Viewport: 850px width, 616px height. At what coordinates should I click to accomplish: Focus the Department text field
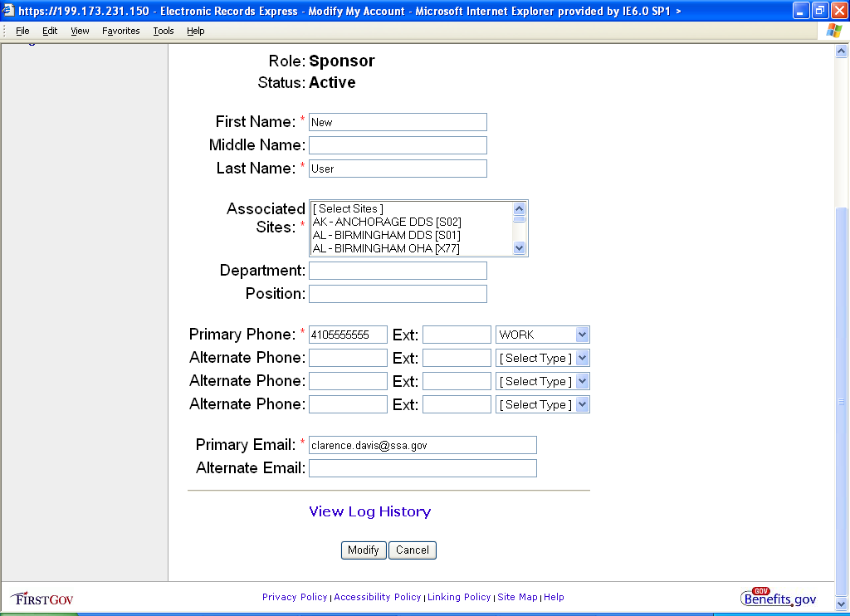pos(398,271)
